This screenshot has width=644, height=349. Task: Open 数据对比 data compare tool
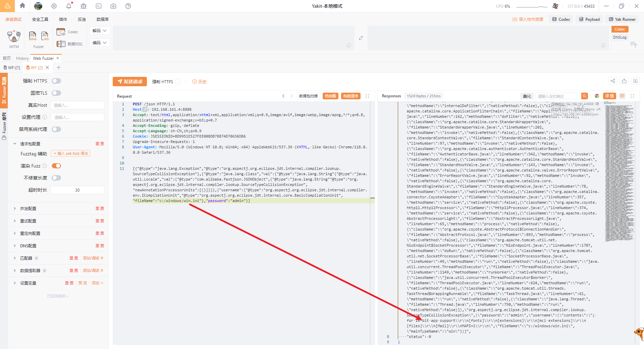[x=69, y=44]
